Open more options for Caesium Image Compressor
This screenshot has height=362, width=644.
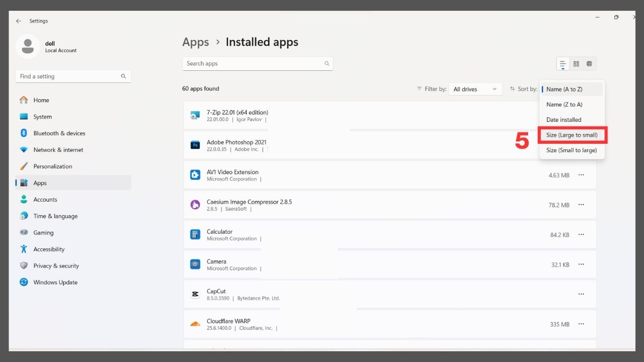click(581, 205)
